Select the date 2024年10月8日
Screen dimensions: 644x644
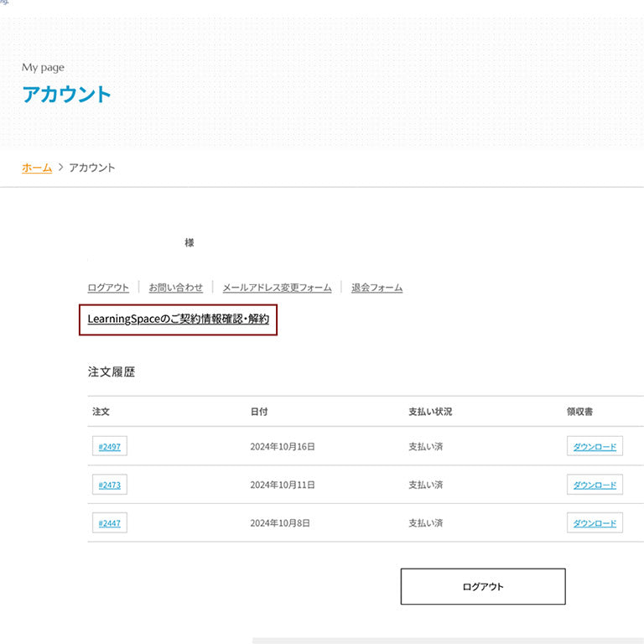(x=280, y=523)
